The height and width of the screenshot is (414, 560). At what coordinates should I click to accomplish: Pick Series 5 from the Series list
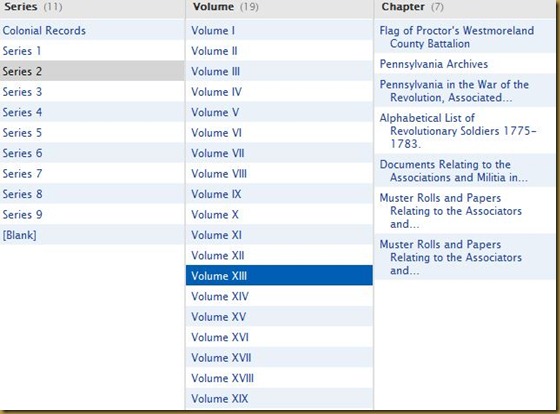click(92, 133)
